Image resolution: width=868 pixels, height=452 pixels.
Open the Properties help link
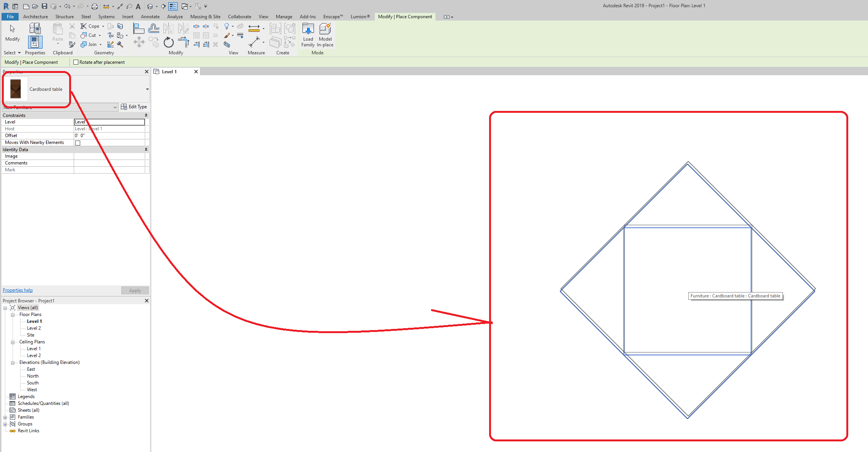pos(17,290)
